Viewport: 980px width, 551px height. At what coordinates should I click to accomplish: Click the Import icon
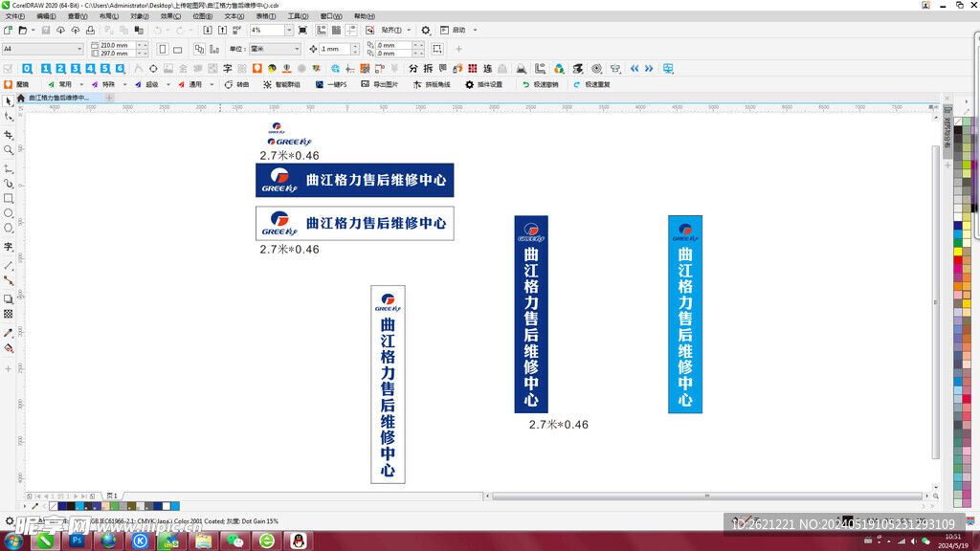208,30
